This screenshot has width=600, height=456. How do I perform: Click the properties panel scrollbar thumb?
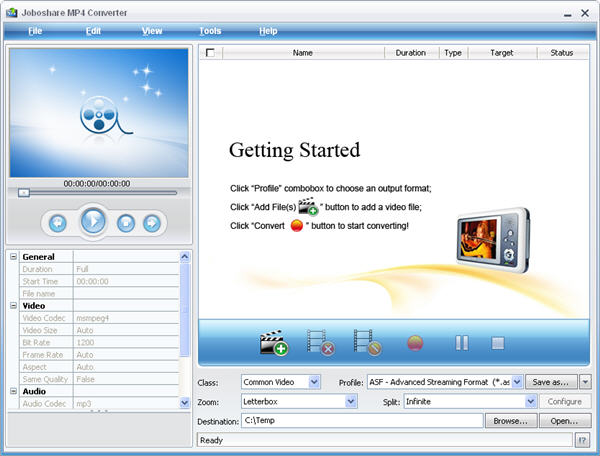184,309
